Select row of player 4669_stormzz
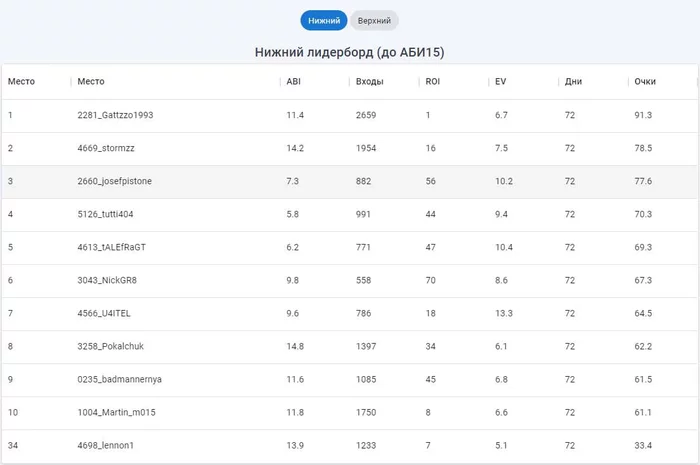The height and width of the screenshot is (465, 700). click(x=350, y=149)
